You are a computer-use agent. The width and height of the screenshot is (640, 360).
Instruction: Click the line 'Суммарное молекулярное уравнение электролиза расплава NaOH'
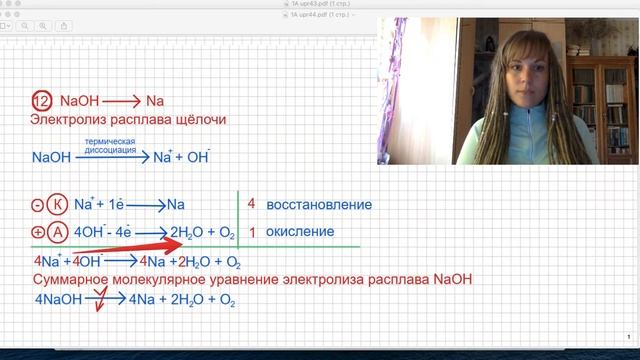(x=252, y=280)
